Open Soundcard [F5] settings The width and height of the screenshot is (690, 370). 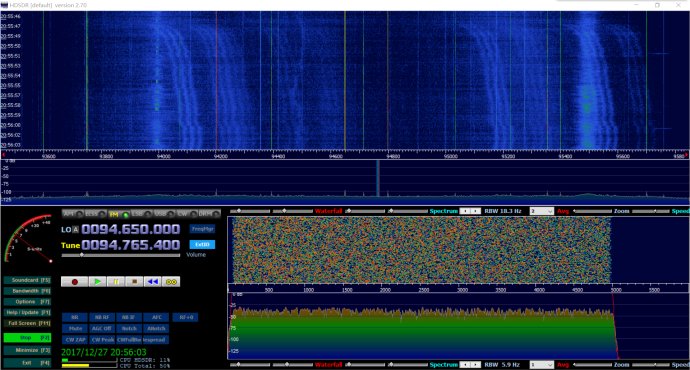(27, 280)
